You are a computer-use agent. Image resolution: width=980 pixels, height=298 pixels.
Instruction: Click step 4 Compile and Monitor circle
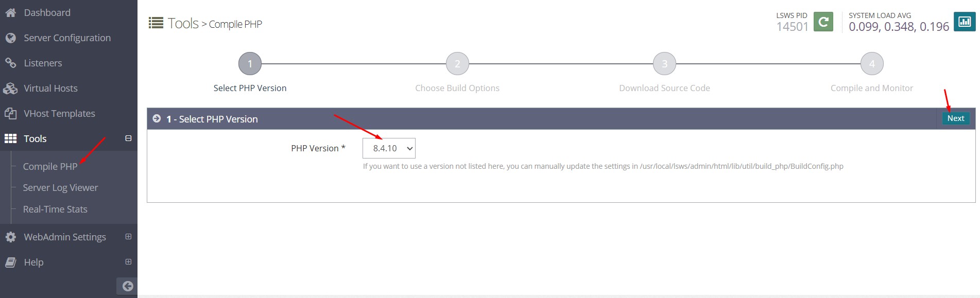872,64
